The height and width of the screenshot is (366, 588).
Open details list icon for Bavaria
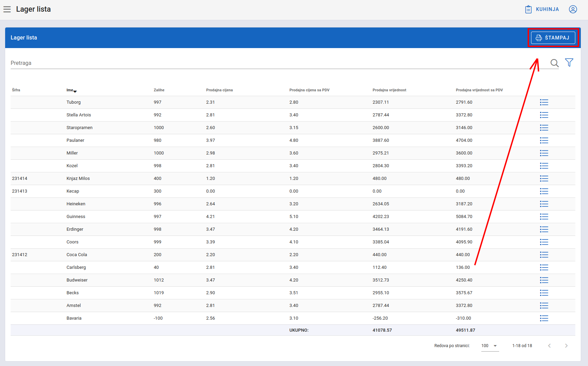point(544,318)
